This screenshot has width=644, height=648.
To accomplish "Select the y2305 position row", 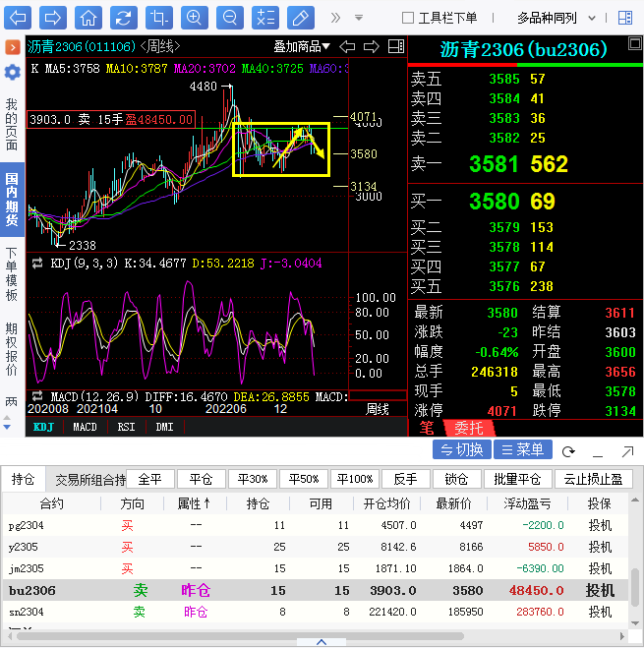I will [315, 547].
